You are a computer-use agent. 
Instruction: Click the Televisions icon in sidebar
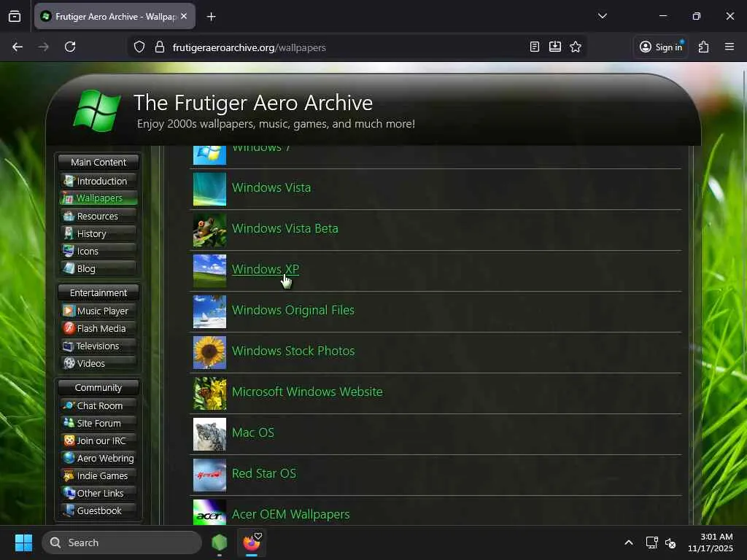pyautogui.click(x=68, y=346)
